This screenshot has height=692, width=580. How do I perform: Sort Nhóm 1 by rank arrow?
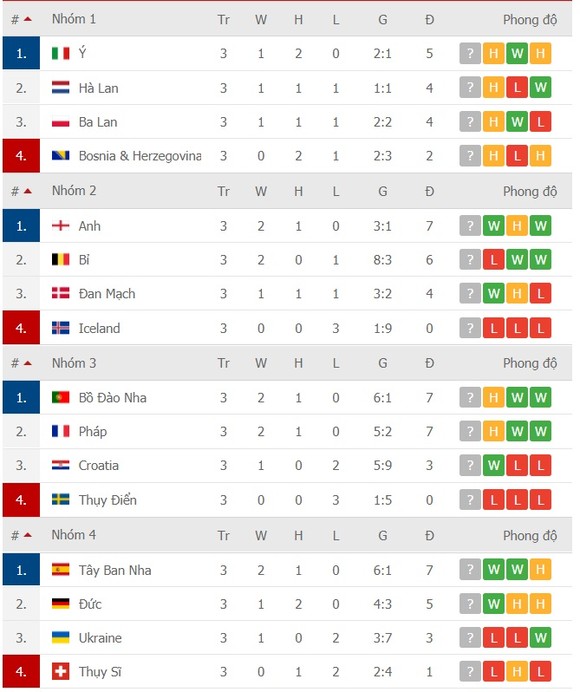pyautogui.click(x=27, y=19)
